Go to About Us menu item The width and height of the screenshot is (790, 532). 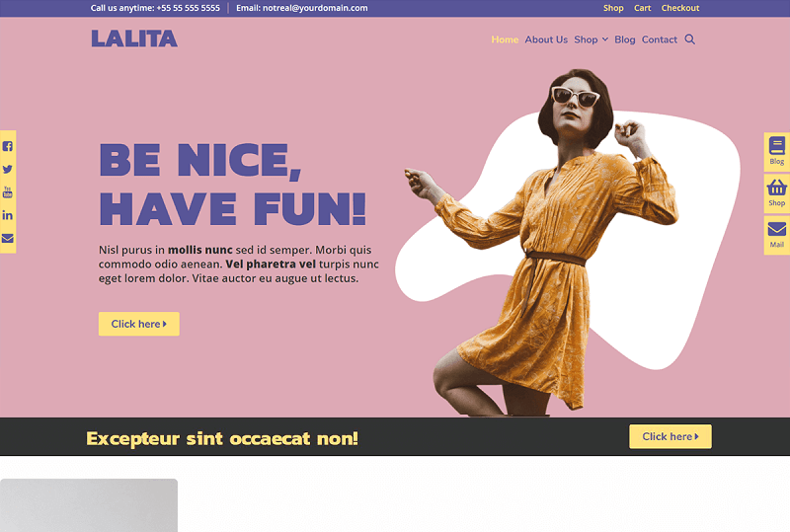click(x=546, y=39)
